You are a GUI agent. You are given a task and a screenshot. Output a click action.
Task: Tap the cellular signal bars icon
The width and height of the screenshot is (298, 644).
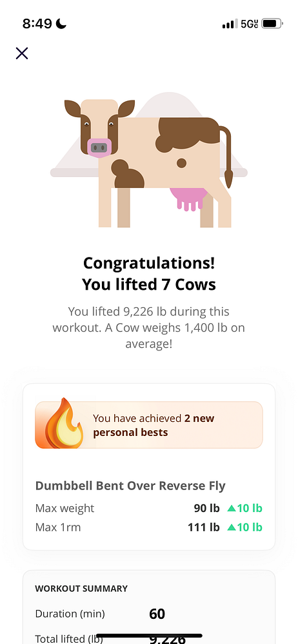(230, 24)
